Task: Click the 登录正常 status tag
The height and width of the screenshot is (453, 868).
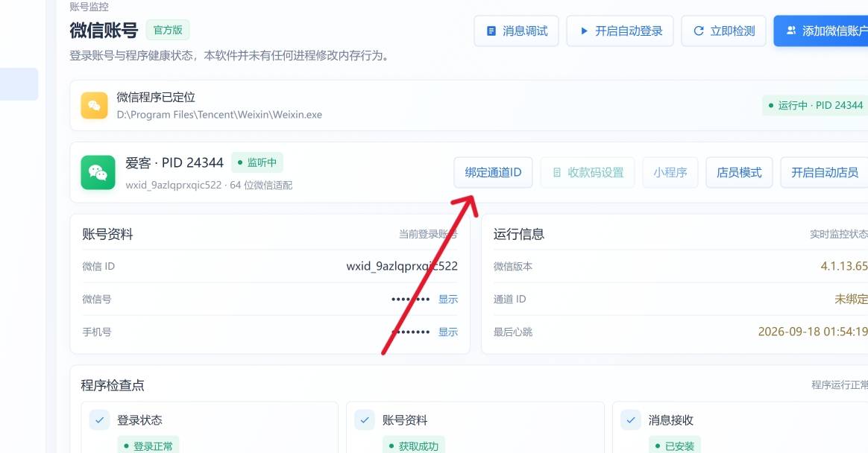Action: coord(148,446)
